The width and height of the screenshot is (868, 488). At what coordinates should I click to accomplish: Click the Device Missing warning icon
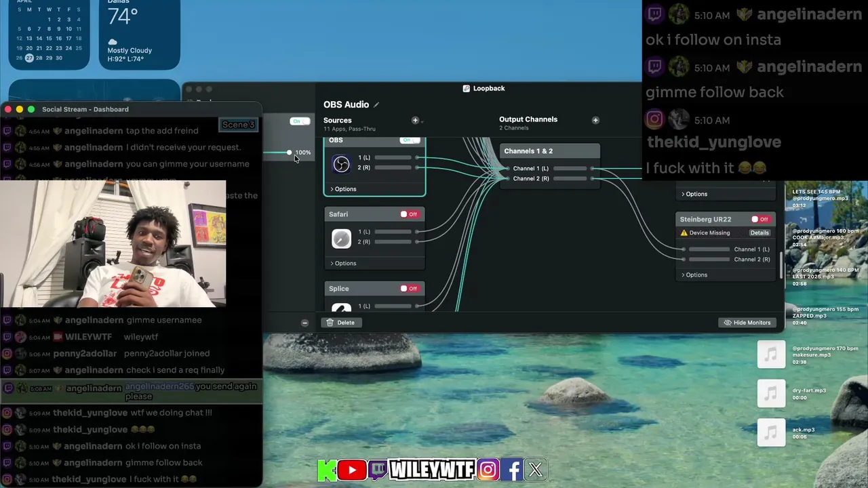[684, 232]
